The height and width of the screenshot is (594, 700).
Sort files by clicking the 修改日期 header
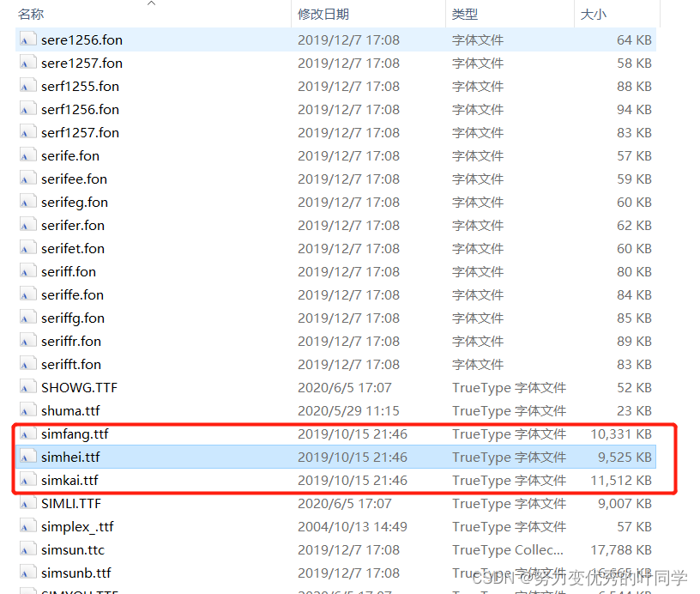(319, 14)
